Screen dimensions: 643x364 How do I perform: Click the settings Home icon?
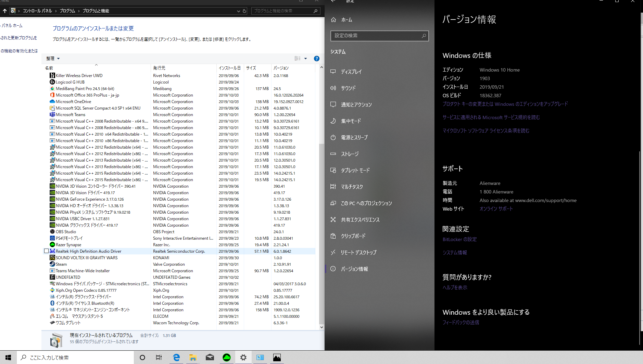(x=333, y=20)
